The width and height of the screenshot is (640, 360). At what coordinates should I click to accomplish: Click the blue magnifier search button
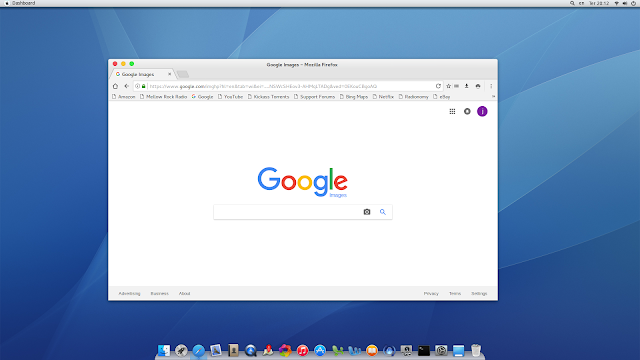pyautogui.click(x=382, y=212)
